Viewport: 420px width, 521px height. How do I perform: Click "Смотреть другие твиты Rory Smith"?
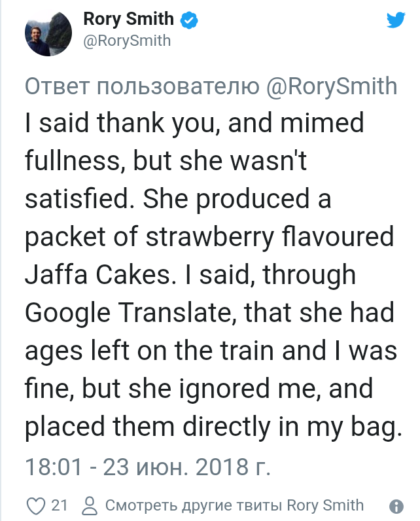coord(234,505)
